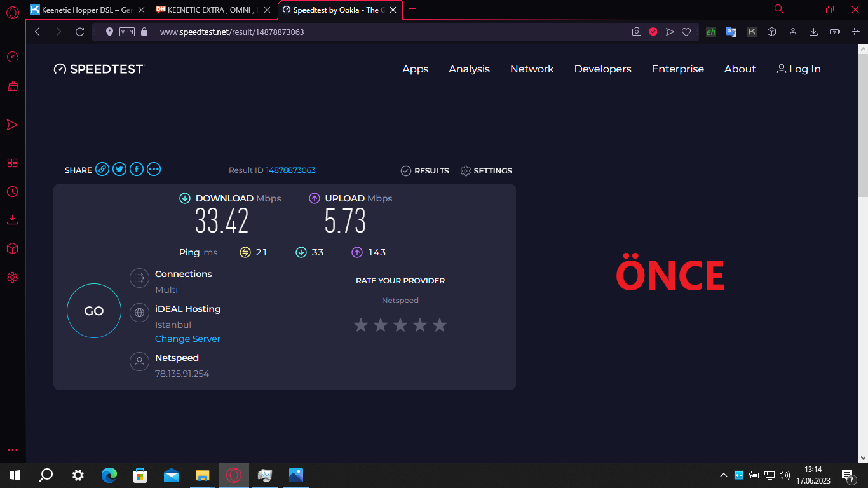Open the extensions cube in toolbar

pos(772,32)
